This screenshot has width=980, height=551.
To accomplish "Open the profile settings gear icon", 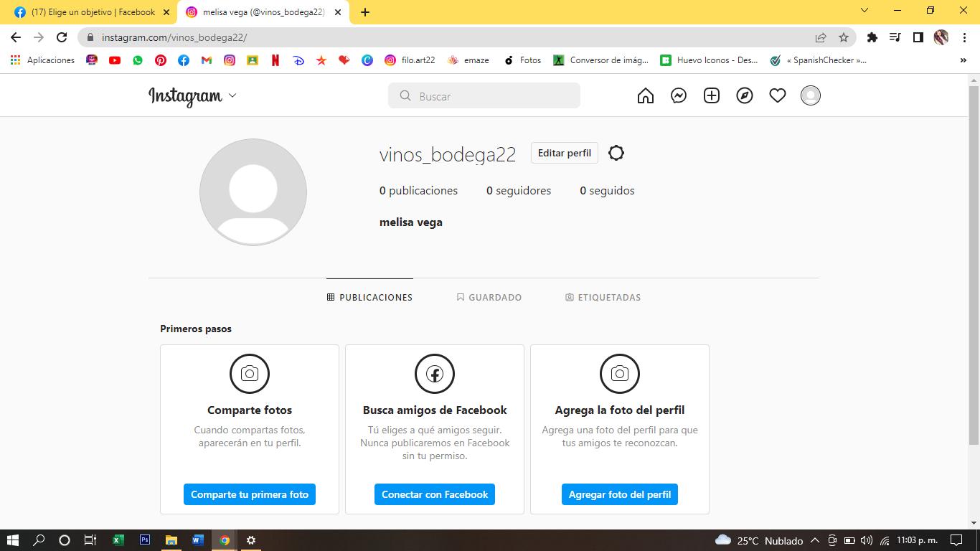I will point(616,153).
